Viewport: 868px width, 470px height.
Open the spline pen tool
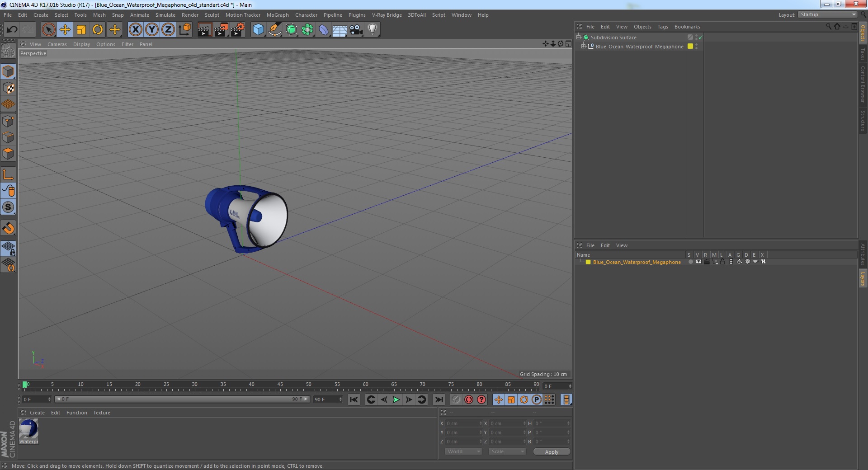point(274,30)
